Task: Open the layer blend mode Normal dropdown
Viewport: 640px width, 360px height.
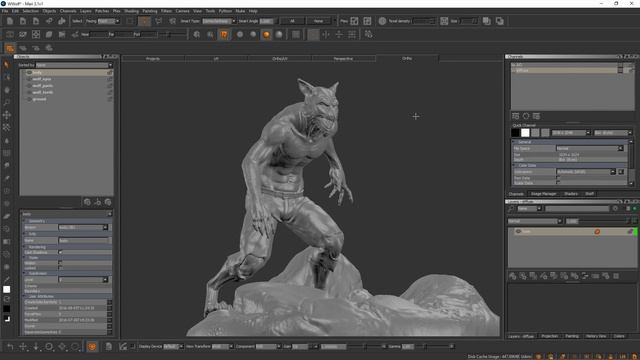Action: tap(535, 221)
